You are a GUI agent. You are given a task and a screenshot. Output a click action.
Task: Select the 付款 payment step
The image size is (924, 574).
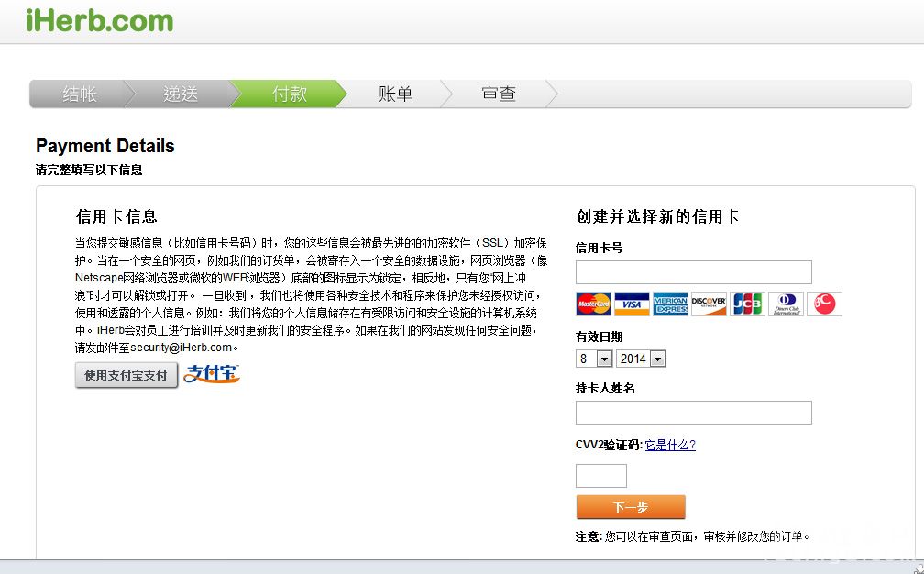[289, 94]
